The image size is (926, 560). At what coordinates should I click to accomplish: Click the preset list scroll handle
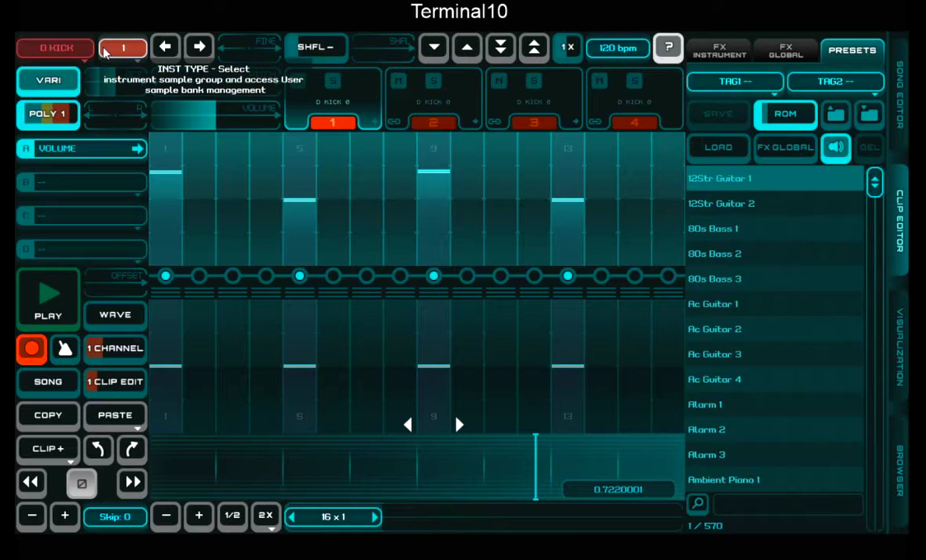[x=875, y=182]
